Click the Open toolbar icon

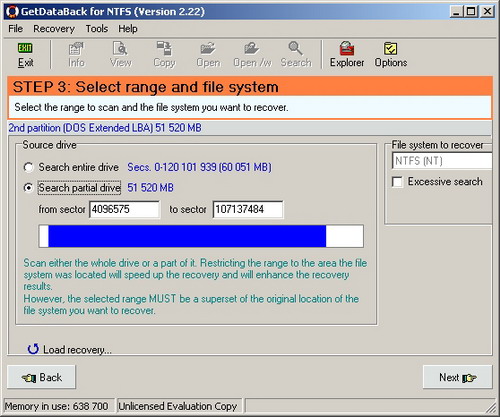[208, 55]
